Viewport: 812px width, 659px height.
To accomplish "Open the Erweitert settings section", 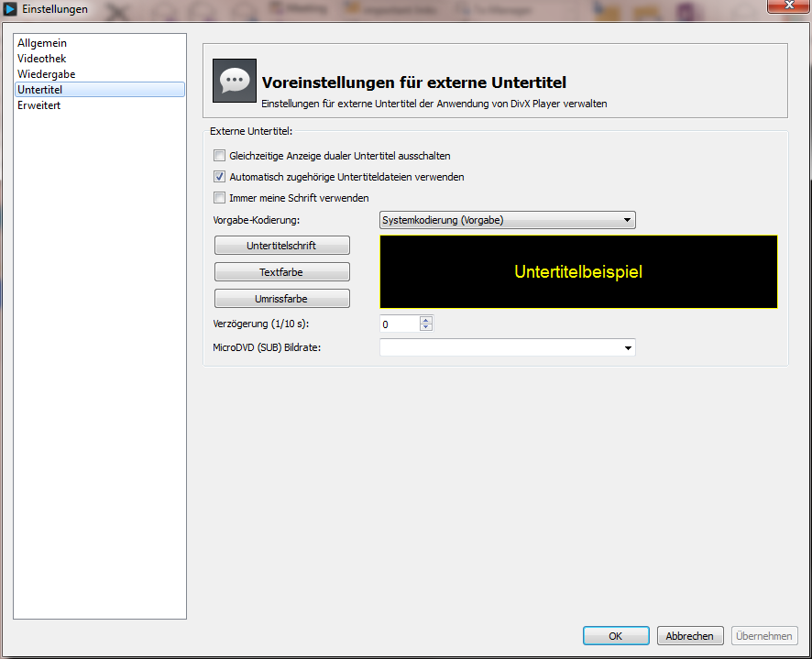I will [99, 105].
